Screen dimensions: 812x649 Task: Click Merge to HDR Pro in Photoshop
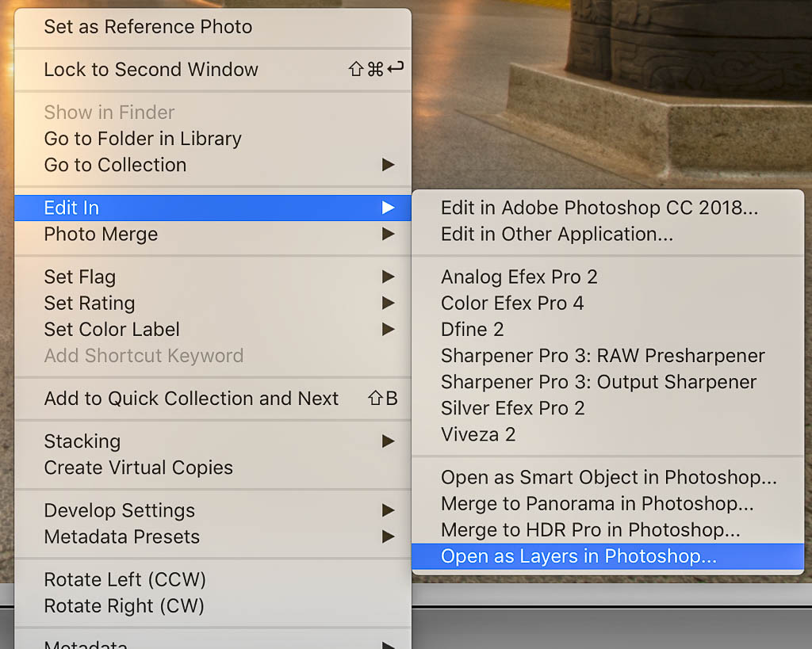click(x=590, y=530)
